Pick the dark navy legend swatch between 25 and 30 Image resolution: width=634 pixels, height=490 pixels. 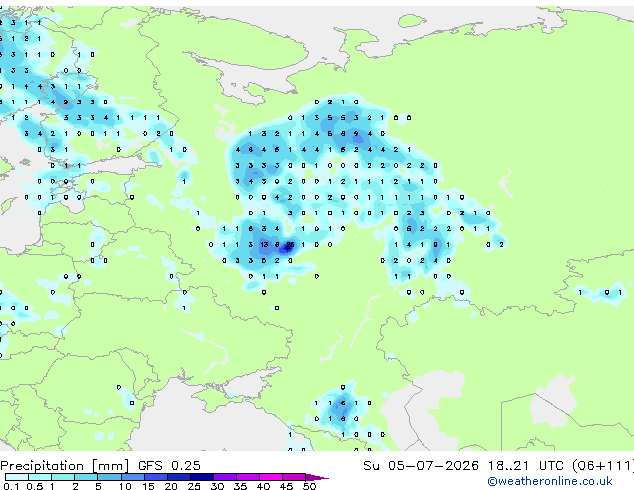(202, 477)
